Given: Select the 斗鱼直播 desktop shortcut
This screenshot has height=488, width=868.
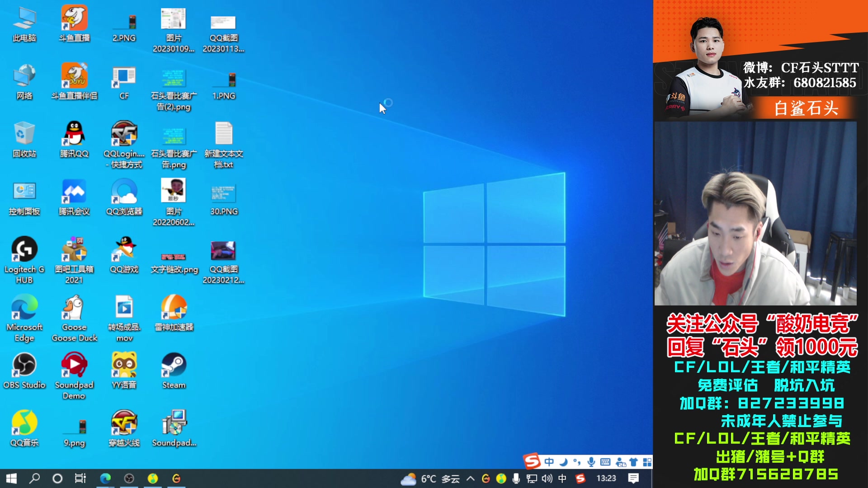Looking at the screenshot, I should pyautogui.click(x=74, y=25).
